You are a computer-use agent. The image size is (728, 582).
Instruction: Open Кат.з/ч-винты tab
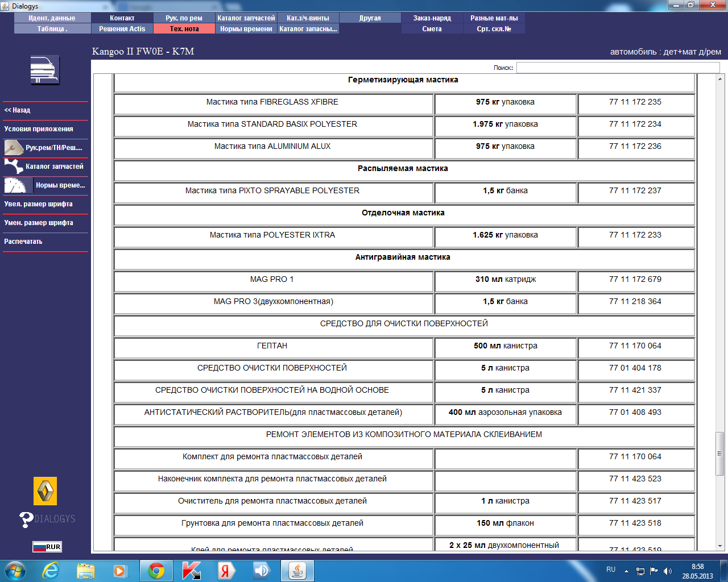coord(308,18)
